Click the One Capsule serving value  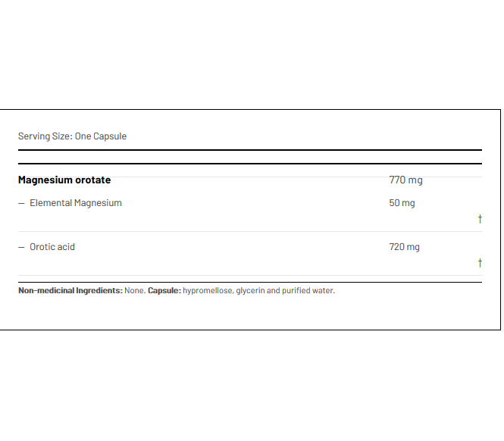coord(101,136)
